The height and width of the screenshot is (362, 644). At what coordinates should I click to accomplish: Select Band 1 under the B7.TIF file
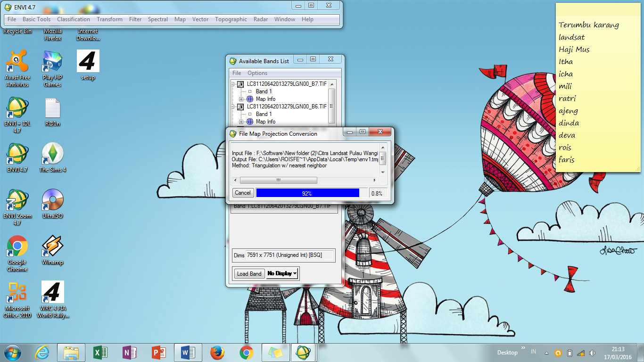click(264, 91)
